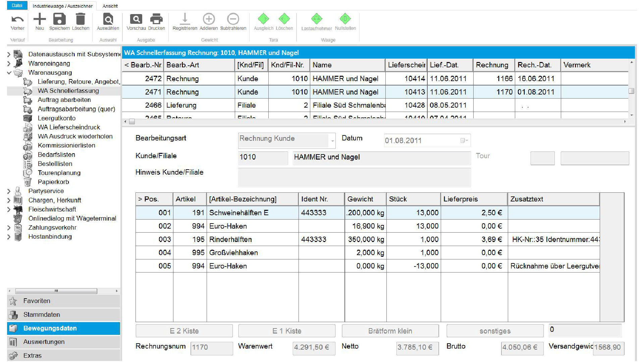Click the Addieren circle-plus icon
Viewport: 644px width, 362px height.
209,19
